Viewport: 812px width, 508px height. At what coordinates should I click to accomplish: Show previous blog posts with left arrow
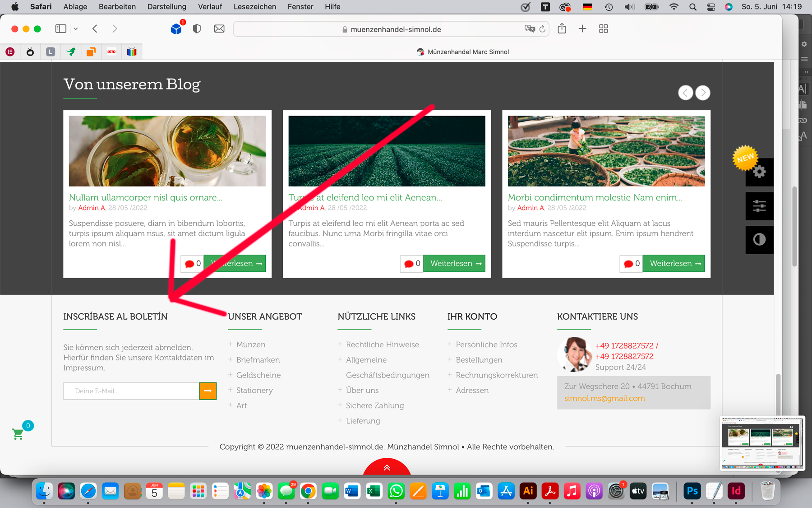click(x=686, y=93)
